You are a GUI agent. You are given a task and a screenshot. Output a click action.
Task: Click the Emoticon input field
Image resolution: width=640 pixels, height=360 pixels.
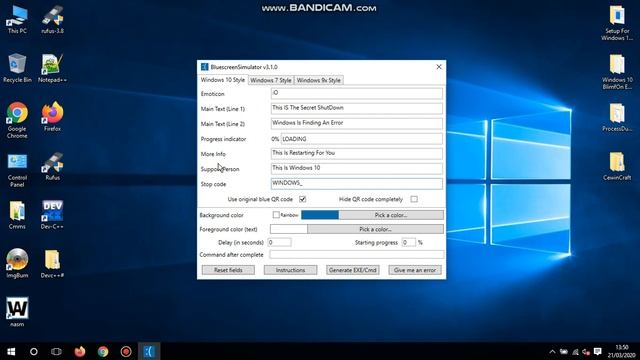click(357, 93)
